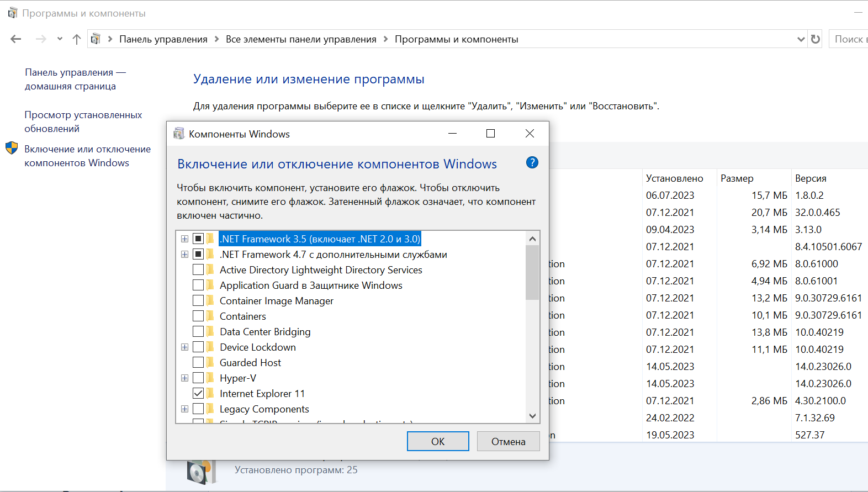Click the folder icon of Containers
The width and height of the screenshot is (868, 492).
(x=210, y=316)
